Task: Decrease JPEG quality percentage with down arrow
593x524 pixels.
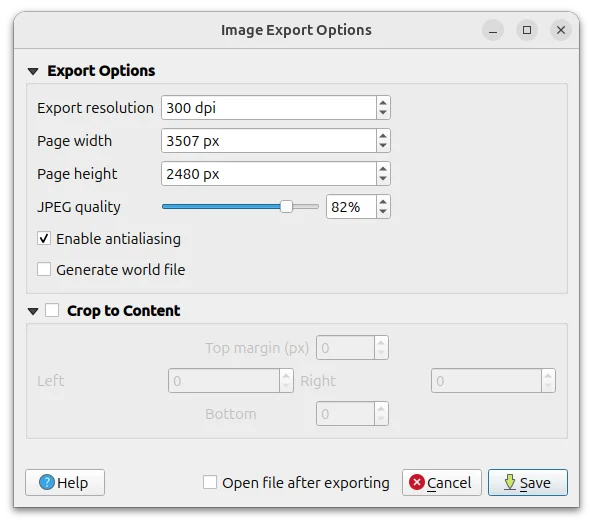Action: click(383, 212)
